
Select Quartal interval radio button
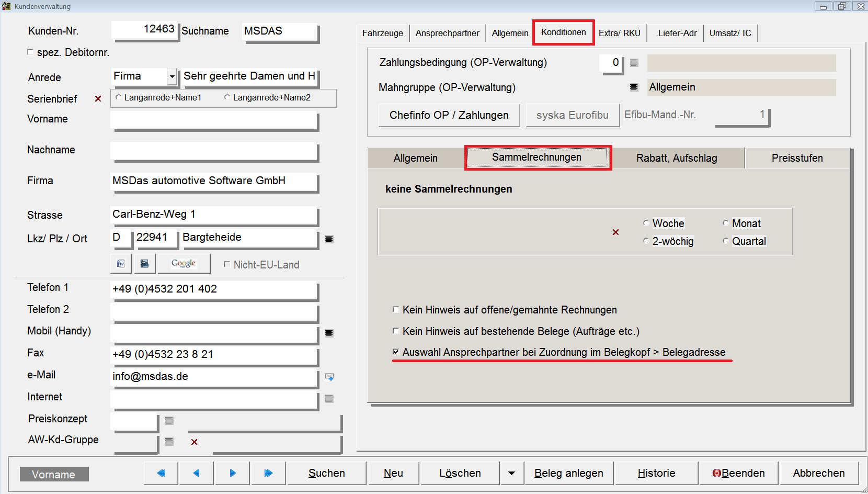726,241
